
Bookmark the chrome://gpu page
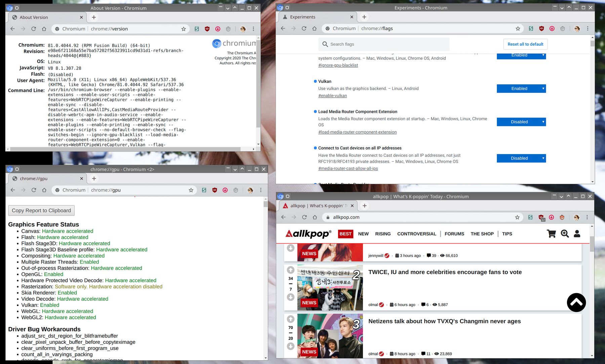pyautogui.click(x=191, y=190)
